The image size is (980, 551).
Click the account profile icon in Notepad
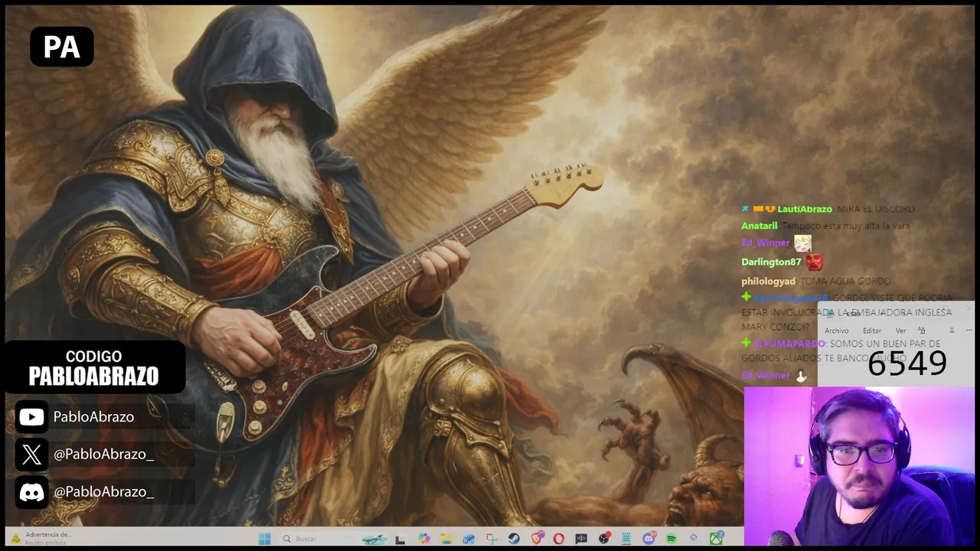pos(952,330)
